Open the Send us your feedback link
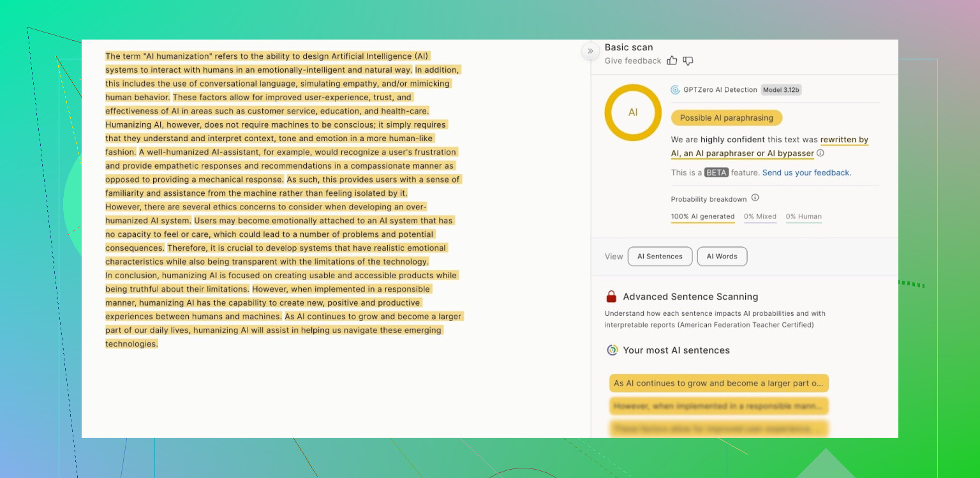 click(806, 173)
